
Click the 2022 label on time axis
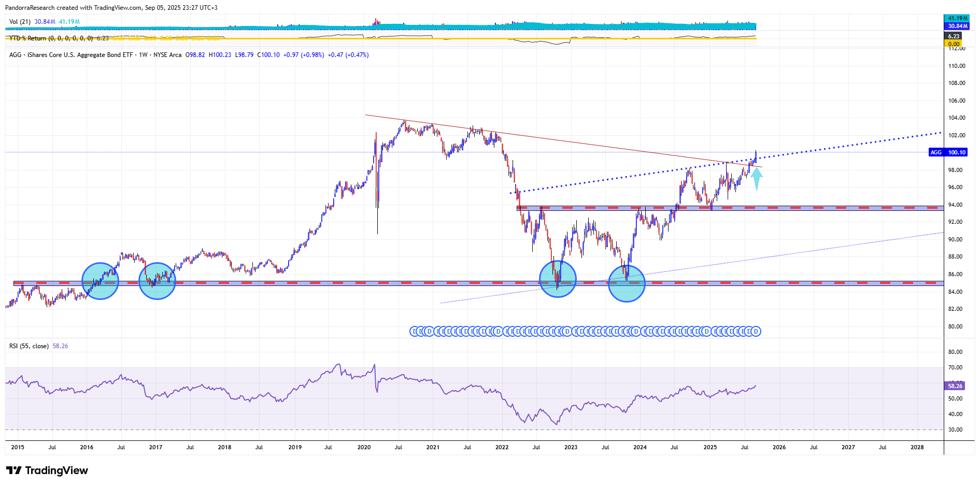point(502,447)
